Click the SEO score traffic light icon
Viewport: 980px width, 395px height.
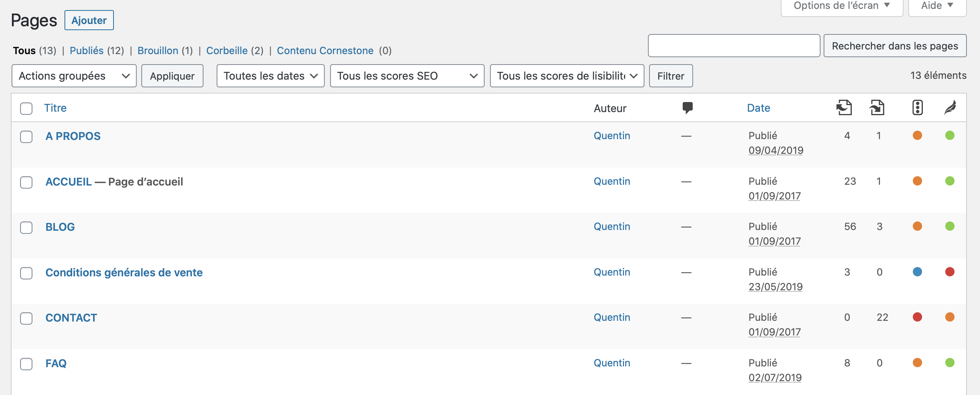tap(917, 107)
